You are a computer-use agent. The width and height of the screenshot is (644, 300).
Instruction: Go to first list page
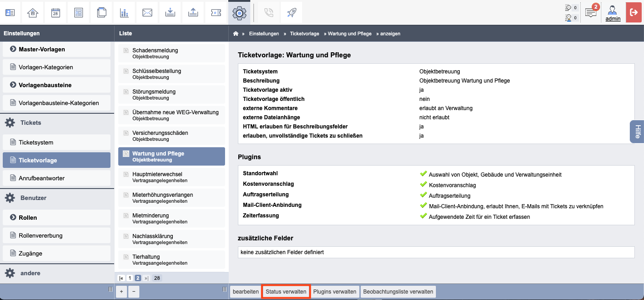click(x=121, y=278)
